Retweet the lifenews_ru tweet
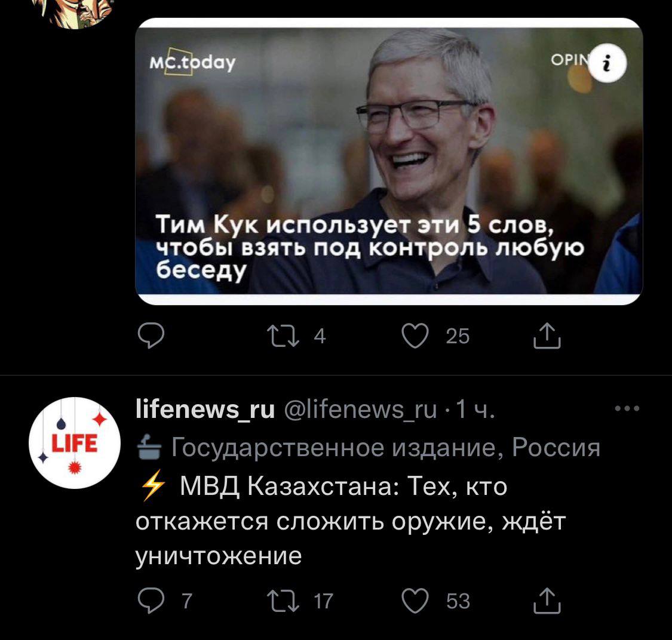 pos(283,601)
